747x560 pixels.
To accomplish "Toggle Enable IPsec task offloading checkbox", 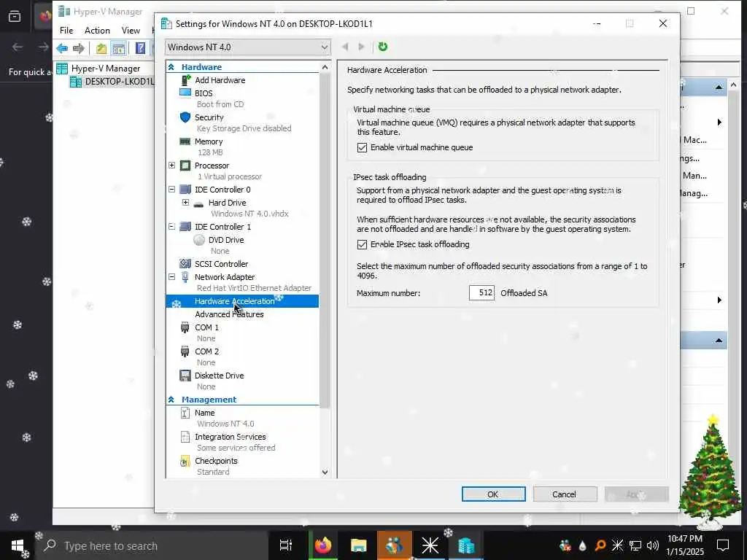I will [x=362, y=245].
